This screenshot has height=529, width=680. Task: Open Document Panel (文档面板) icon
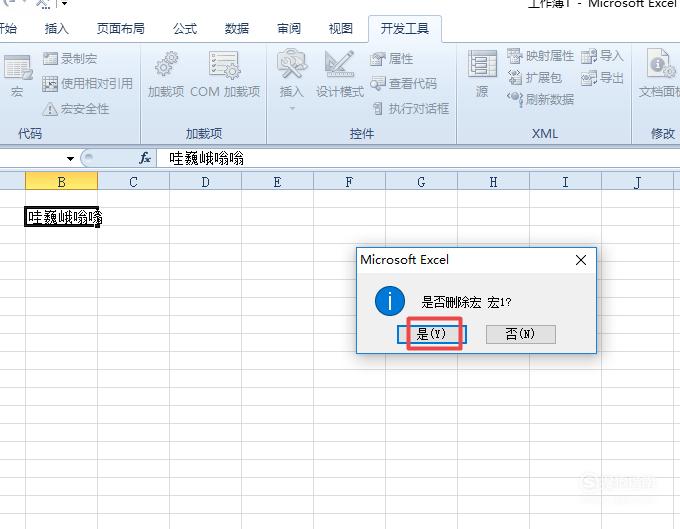coord(660,75)
